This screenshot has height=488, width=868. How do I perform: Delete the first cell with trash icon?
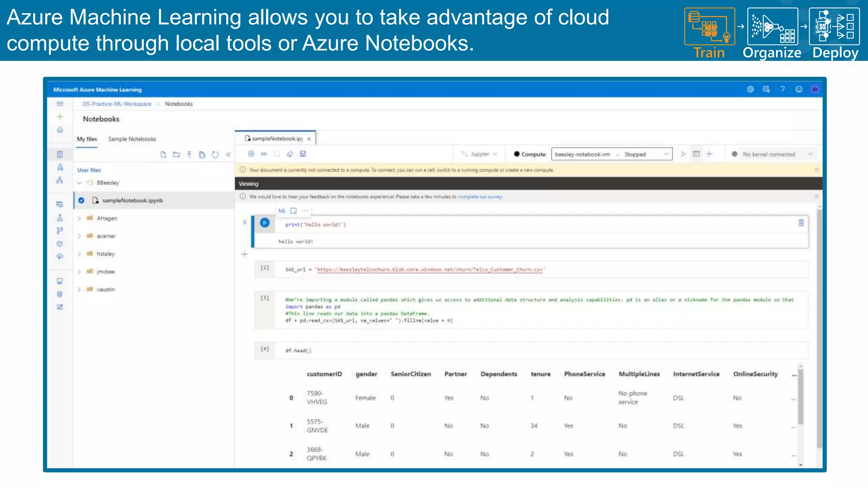(x=801, y=222)
